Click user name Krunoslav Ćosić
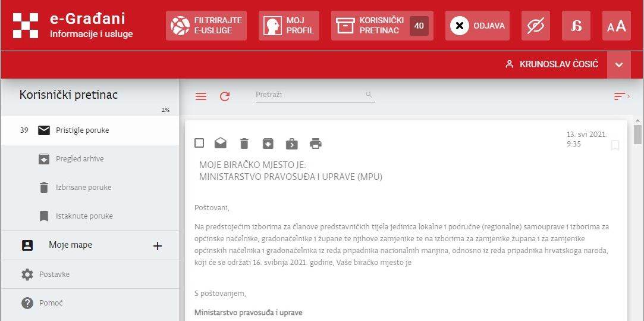The width and height of the screenshot is (644, 321). tap(558, 64)
